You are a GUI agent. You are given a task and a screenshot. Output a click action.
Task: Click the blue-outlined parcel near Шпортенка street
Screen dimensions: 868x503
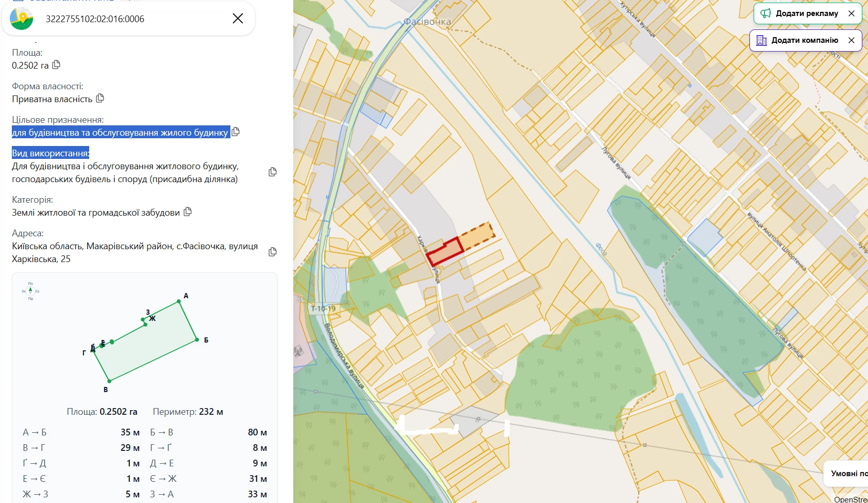tap(704, 237)
